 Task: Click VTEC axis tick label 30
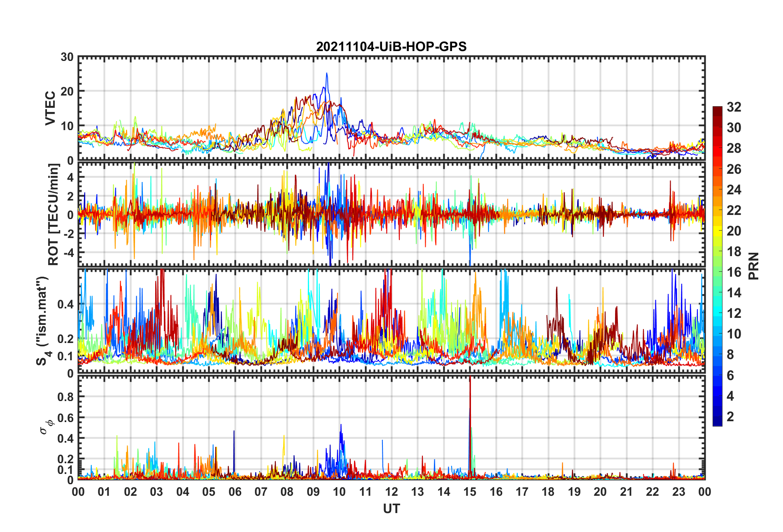pos(67,57)
